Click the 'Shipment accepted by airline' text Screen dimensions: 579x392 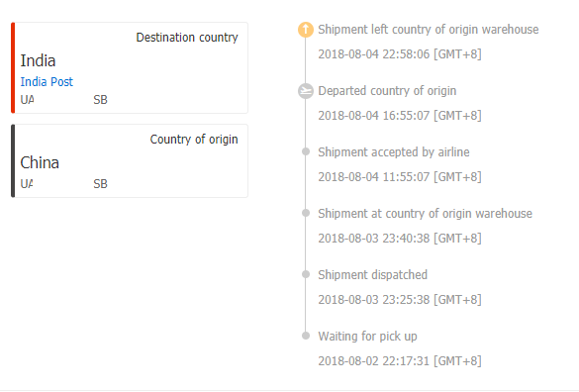394,152
